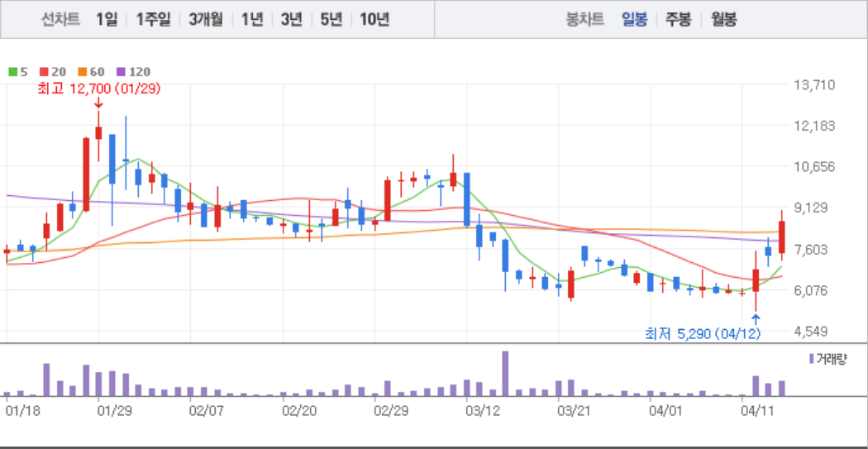Click the 01/29 date axis label

click(x=114, y=412)
